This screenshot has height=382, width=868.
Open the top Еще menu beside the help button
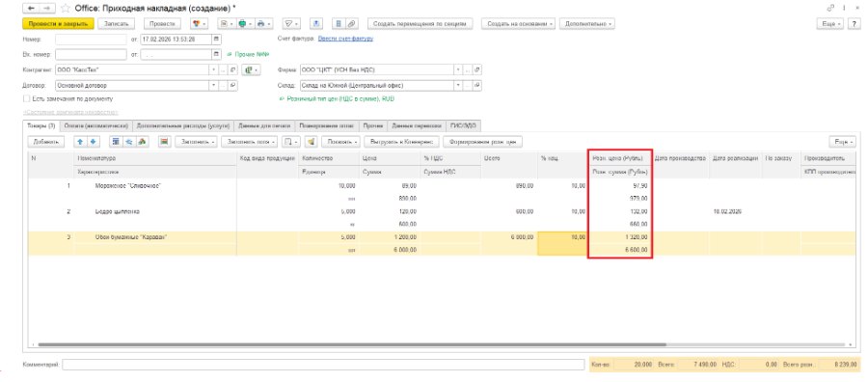831,24
